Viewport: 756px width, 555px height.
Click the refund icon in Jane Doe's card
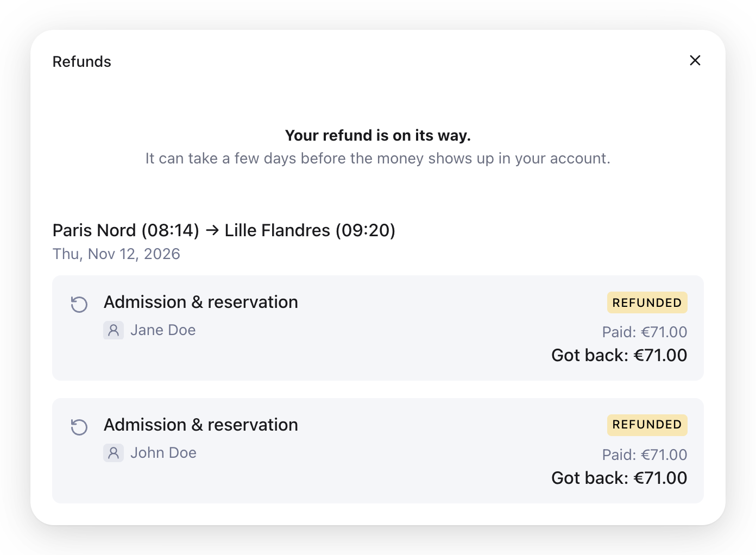[x=79, y=305]
